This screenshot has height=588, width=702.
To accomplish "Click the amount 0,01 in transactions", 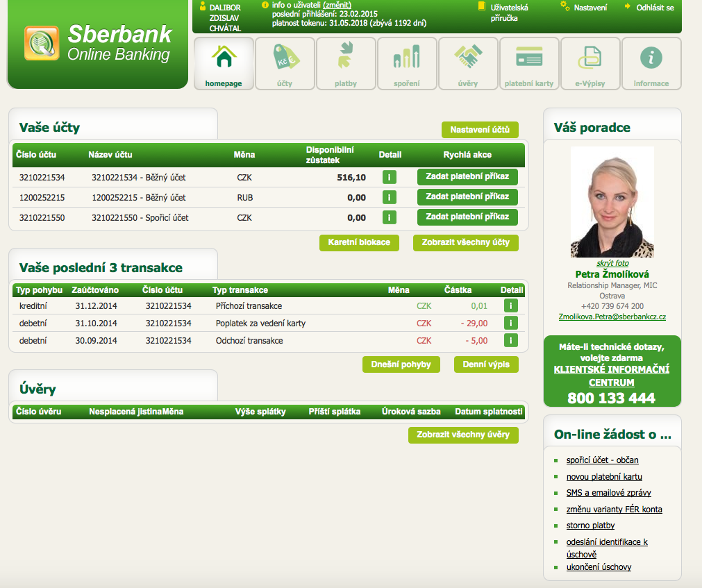I will pyautogui.click(x=479, y=306).
